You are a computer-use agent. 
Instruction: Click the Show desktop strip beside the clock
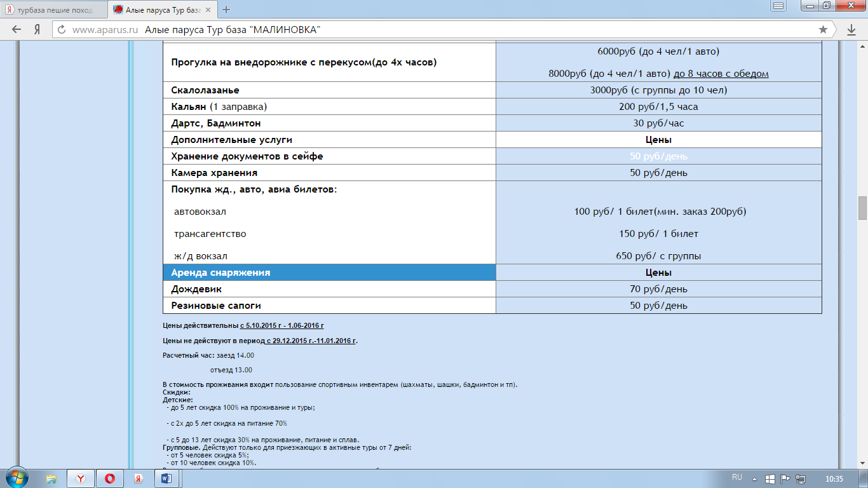(863, 478)
